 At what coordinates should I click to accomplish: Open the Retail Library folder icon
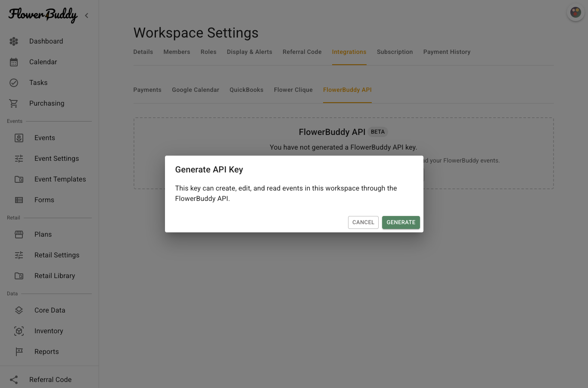tap(19, 276)
